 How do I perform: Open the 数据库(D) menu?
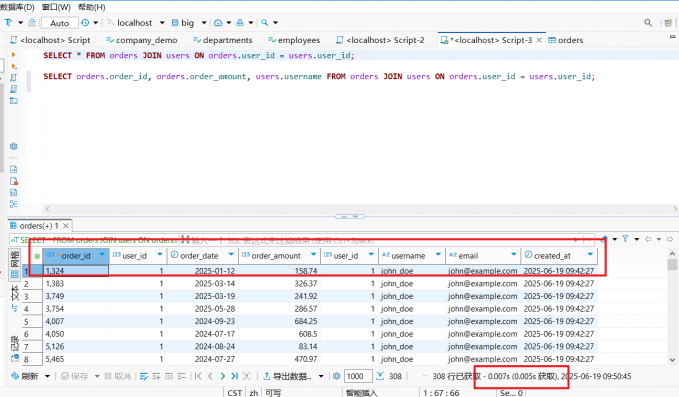[x=17, y=7]
